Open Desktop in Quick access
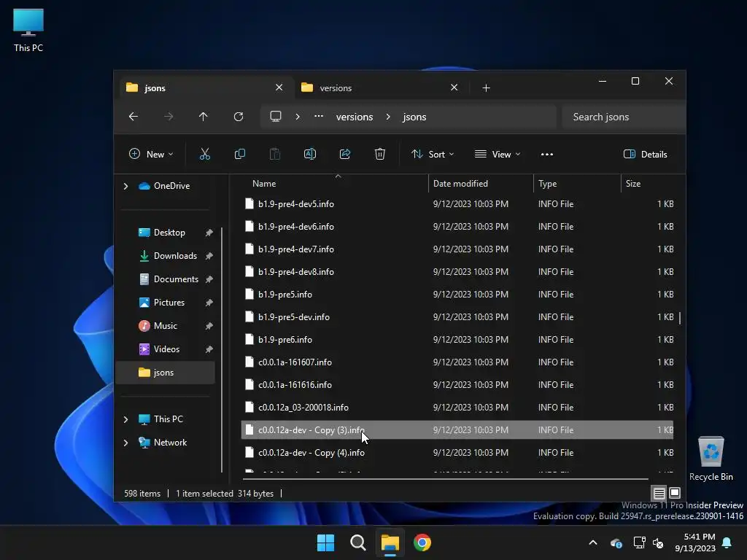Viewport: 747px width, 560px height. [x=168, y=233]
